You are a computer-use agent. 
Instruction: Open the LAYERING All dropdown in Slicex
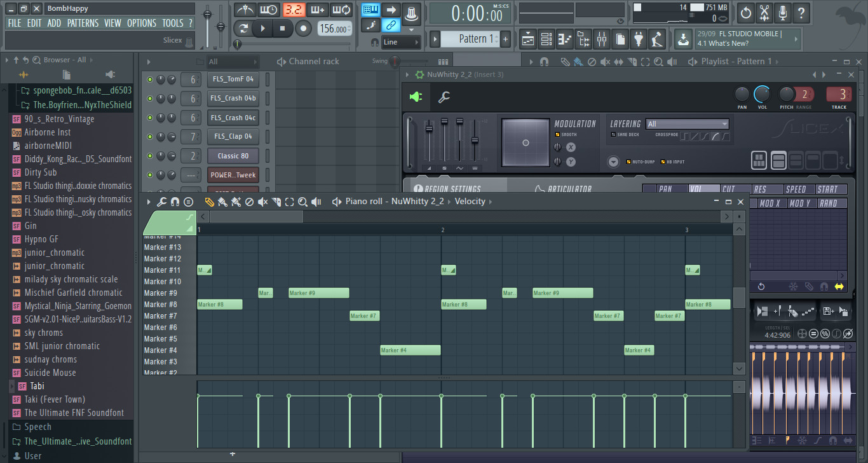coord(686,124)
